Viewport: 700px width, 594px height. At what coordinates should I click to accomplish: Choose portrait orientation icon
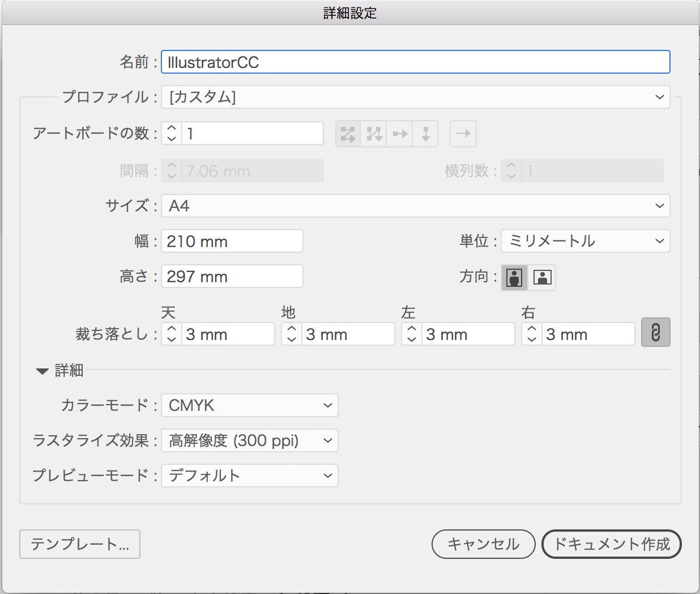pyautogui.click(x=514, y=277)
